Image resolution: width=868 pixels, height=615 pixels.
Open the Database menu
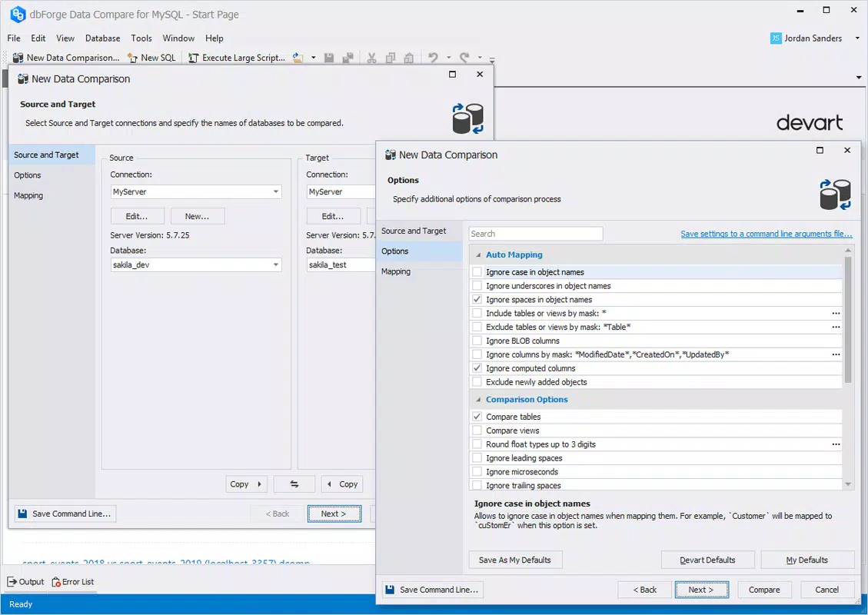(x=102, y=38)
